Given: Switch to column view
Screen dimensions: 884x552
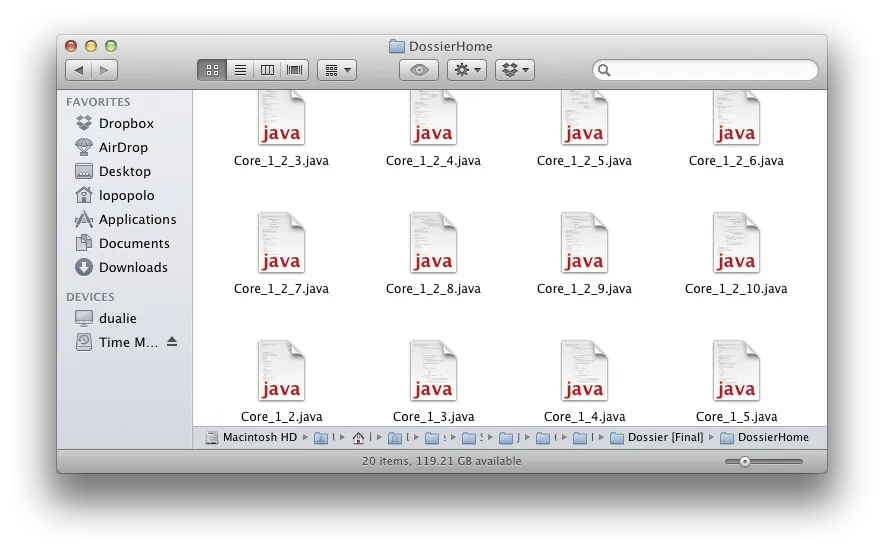Looking at the screenshot, I should tap(267, 70).
